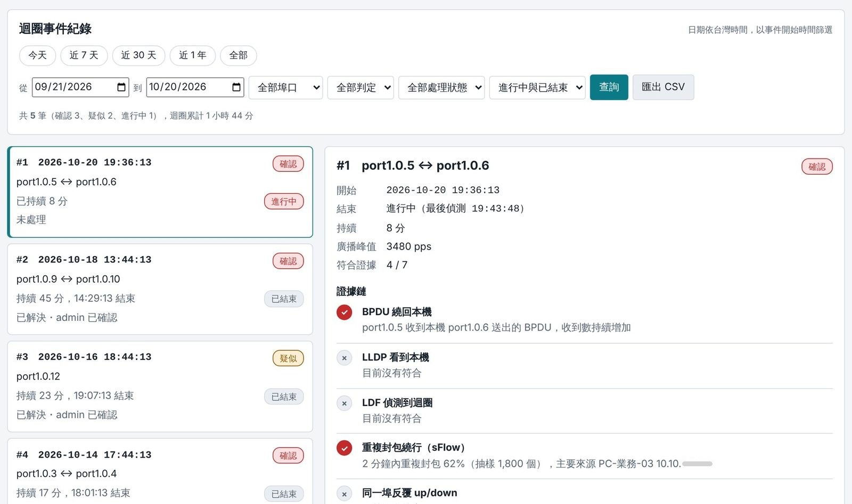The width and height of the screenshot is (852, 504).
Task: Click the 匯出 CSV export button
Action: (663, 87)
